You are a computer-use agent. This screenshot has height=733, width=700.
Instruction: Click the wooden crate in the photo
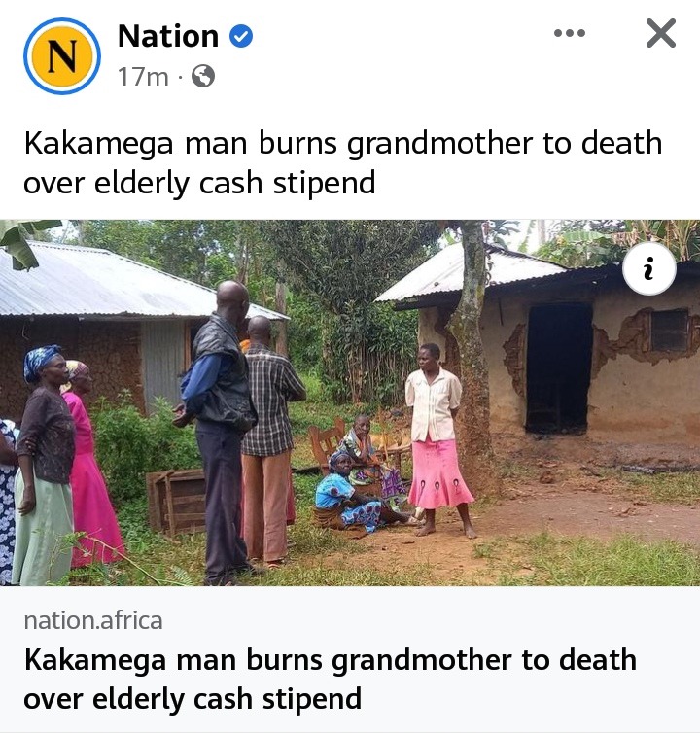pos(177,502)
